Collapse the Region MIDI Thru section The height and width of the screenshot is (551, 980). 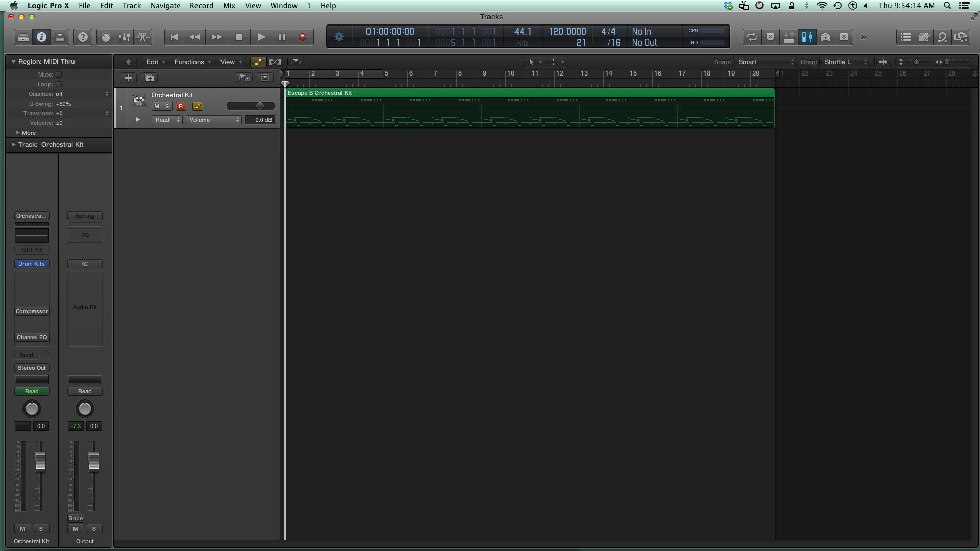click(x=13, y=61)
